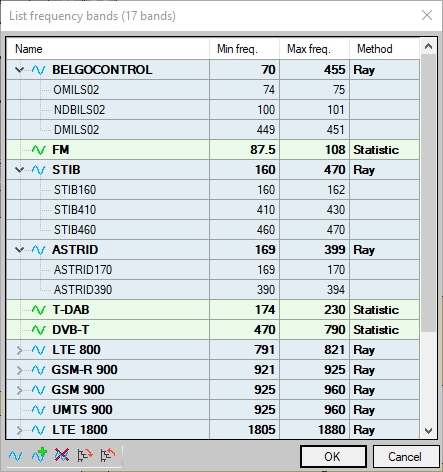Click the 174 min frequency of T-DAB

click(x=265, y=310)
